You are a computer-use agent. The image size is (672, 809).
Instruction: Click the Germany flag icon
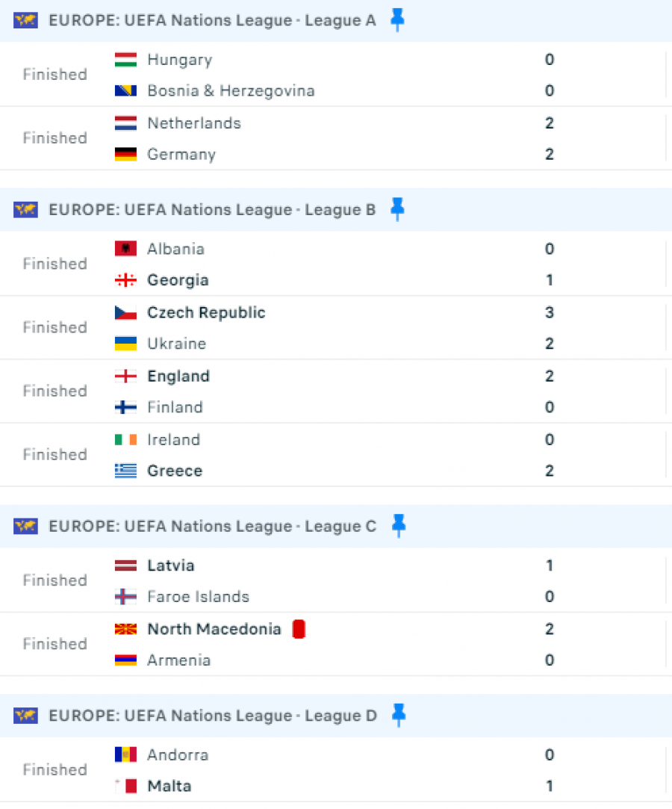click(125, 155)
